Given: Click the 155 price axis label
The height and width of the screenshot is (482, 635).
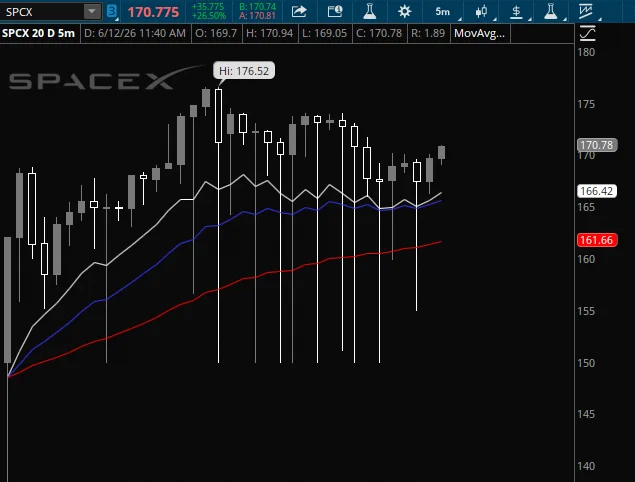Looking at the screenshot, I should (x=586, y=311).
